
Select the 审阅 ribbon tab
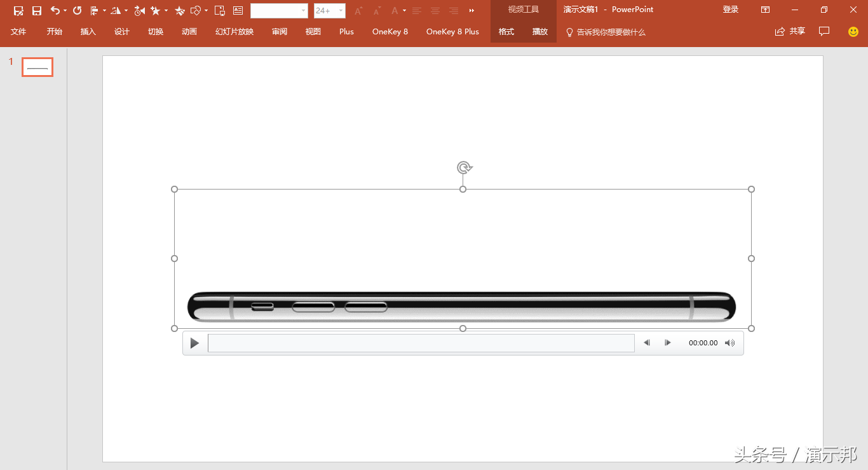tap(280, 32)
